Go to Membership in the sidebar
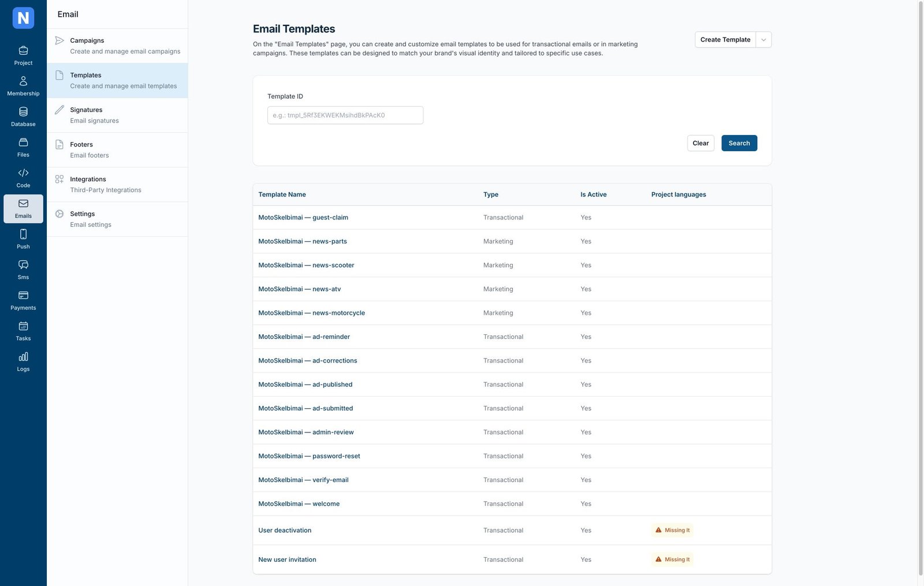This screenshot has height=586, width=924. point(23,86)
